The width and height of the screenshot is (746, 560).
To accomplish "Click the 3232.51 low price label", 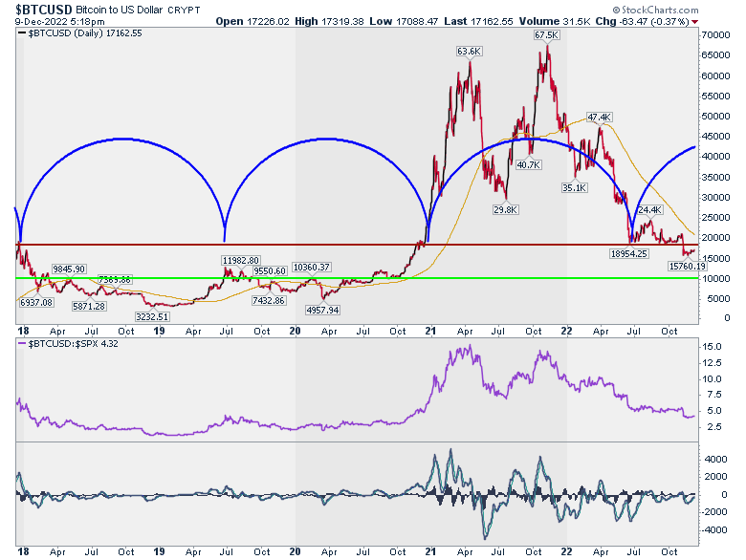I will click(x=152, y=316).
